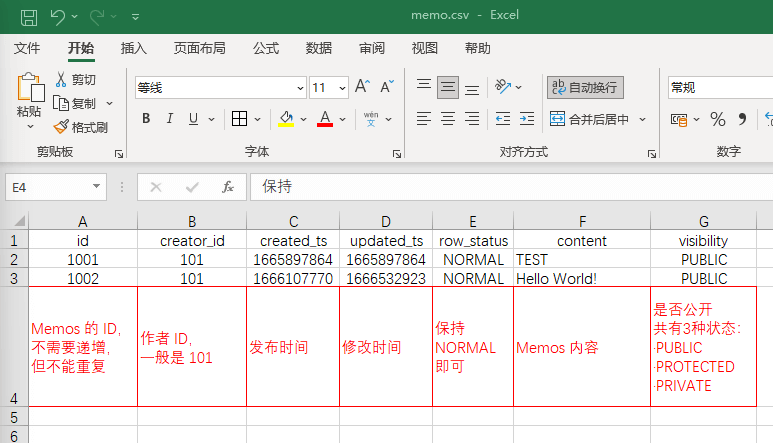Click the accounting number format icon

point(679,119)
